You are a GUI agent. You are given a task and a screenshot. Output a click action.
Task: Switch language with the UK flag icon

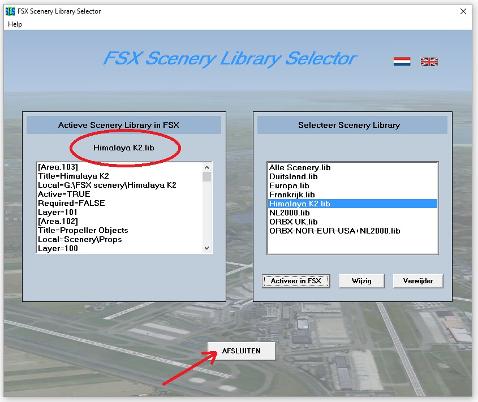click(429, 62)
